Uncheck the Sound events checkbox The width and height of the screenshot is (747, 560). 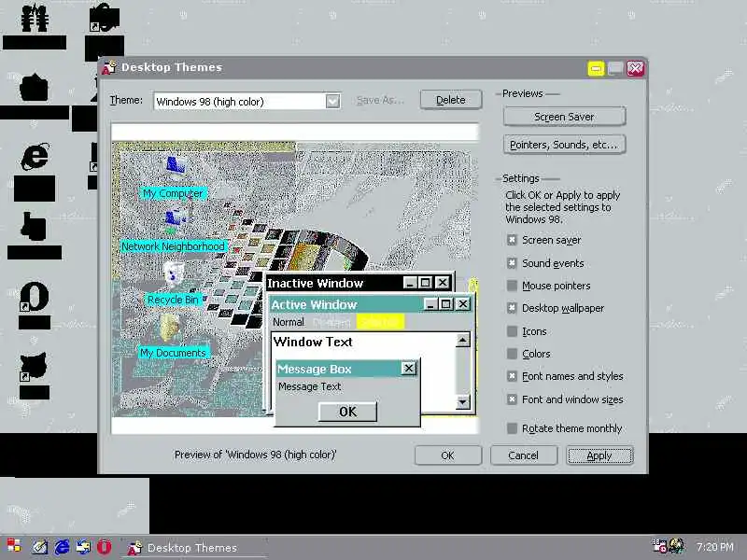tap(512, 263)
